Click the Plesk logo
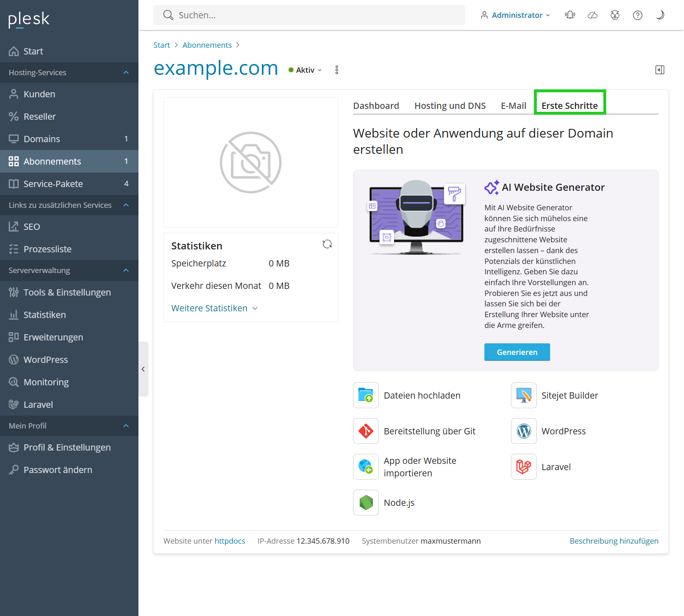 point(29,19)
